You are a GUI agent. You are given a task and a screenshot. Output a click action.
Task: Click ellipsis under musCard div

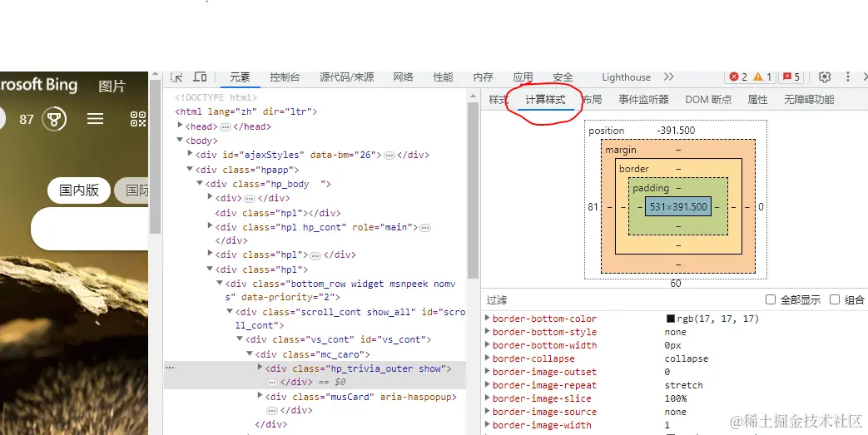[x=272, y=411]
